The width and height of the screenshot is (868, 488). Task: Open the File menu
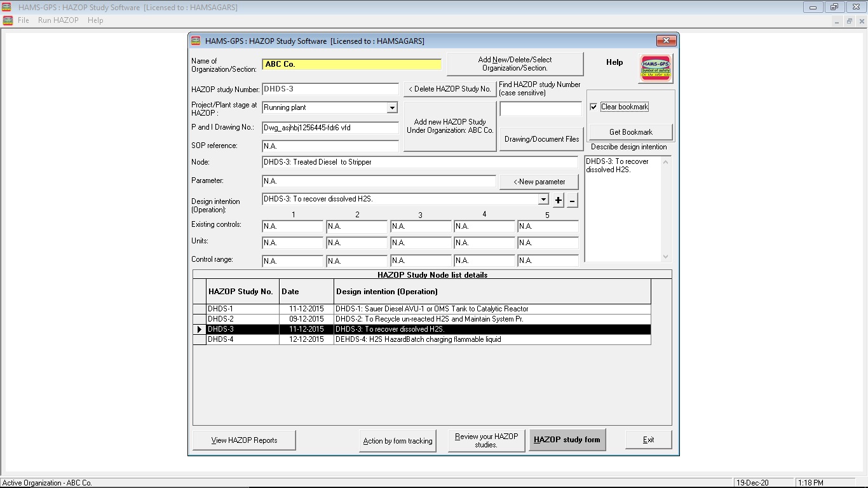point(23,20)
